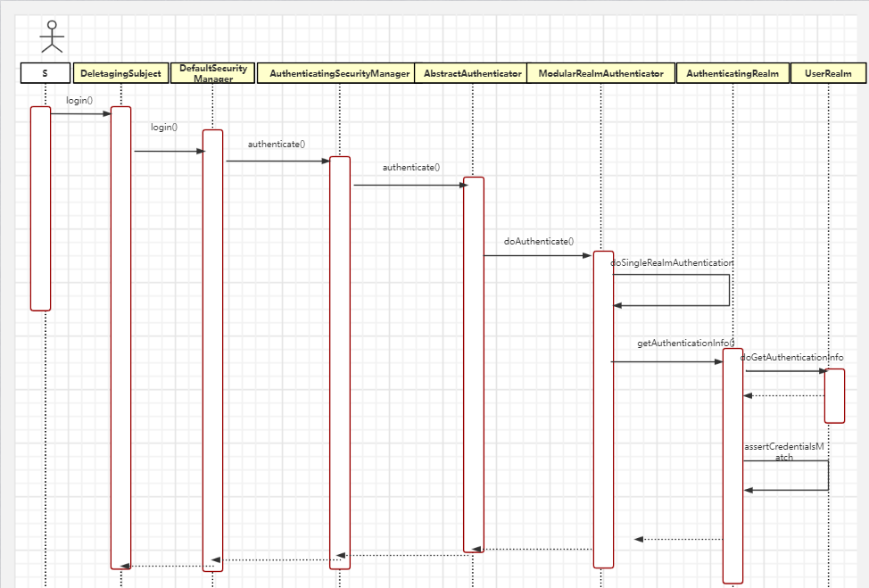Screen dimensions: 869x588
Task: Select the DeletagingSubject lifeline header
Action: pos(120,73)
